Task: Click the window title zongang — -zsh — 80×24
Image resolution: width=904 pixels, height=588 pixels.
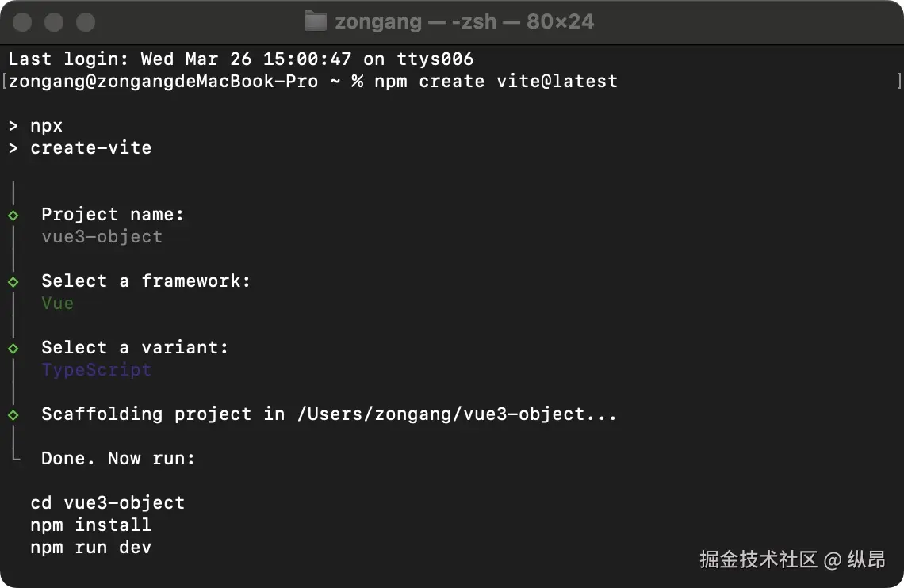Action: (x=464, y=21)
